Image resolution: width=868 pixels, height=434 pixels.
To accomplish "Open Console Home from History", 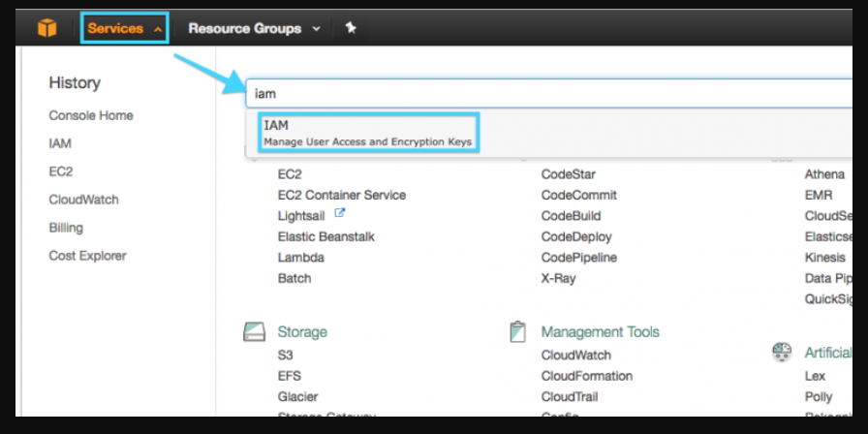I will 91,115.
